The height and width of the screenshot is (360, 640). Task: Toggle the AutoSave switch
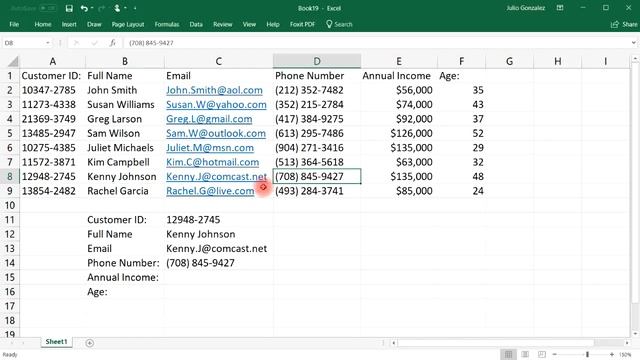tap(48, 8)
